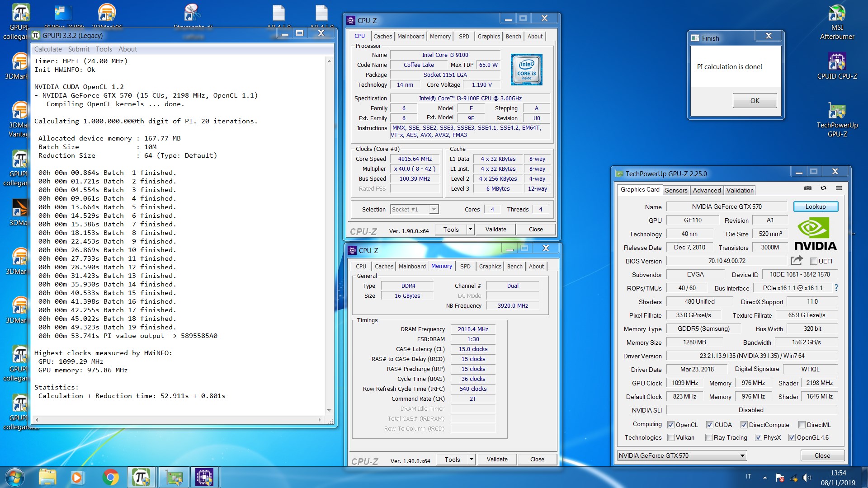The height and width of the screenshot is (488, 868).
Task: Open MSI Afterburner desktop shortcut
Action: 837,22
